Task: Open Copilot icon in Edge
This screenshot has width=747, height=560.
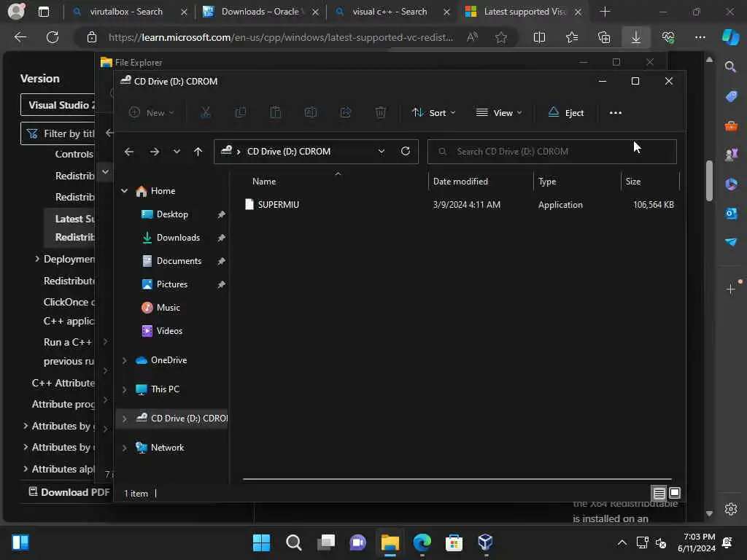Action: point(730,37)
